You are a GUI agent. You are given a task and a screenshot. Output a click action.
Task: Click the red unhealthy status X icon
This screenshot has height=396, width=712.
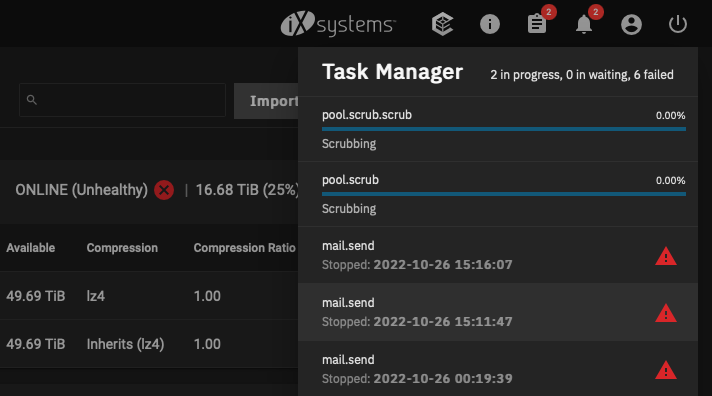click(164, 190)
